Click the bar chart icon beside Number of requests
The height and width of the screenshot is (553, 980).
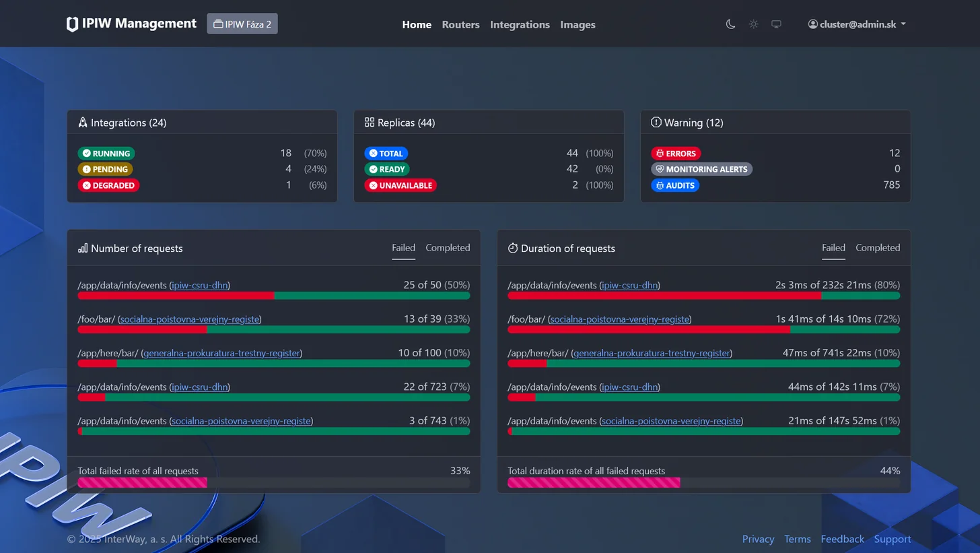(83, 248)
